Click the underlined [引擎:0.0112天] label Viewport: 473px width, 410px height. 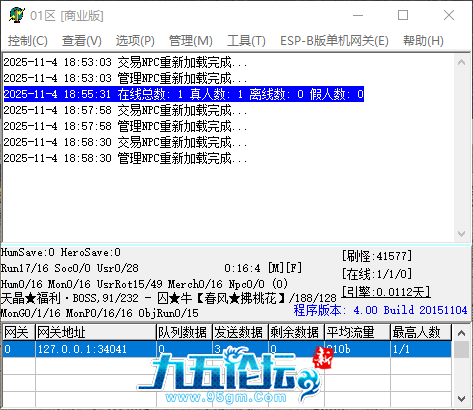pos(386,292)
